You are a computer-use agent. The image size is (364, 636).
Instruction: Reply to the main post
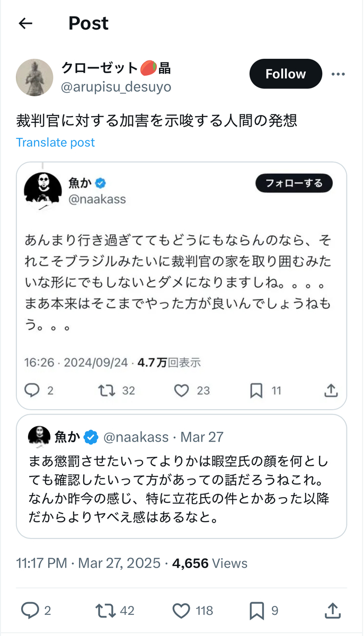click(x=29, y=611)
